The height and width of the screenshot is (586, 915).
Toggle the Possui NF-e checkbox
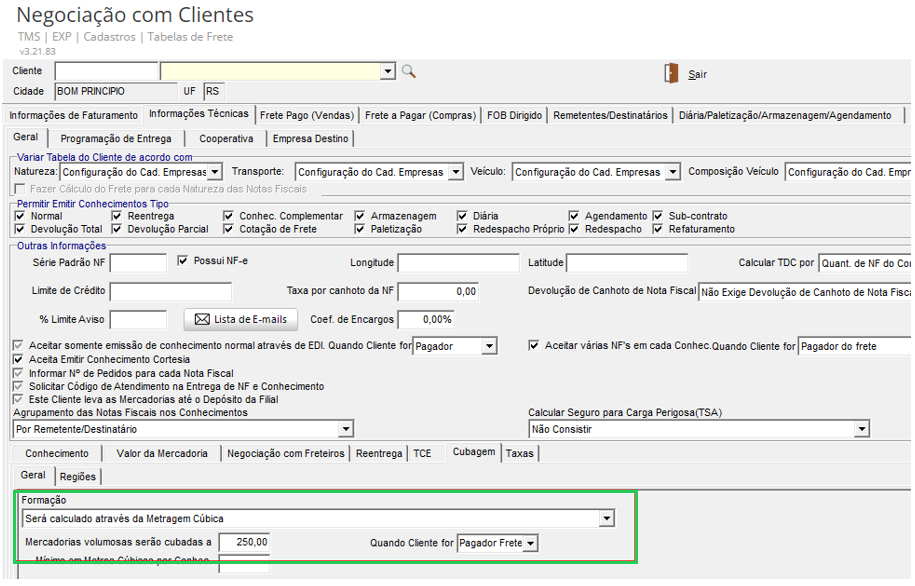click(183, 261)
